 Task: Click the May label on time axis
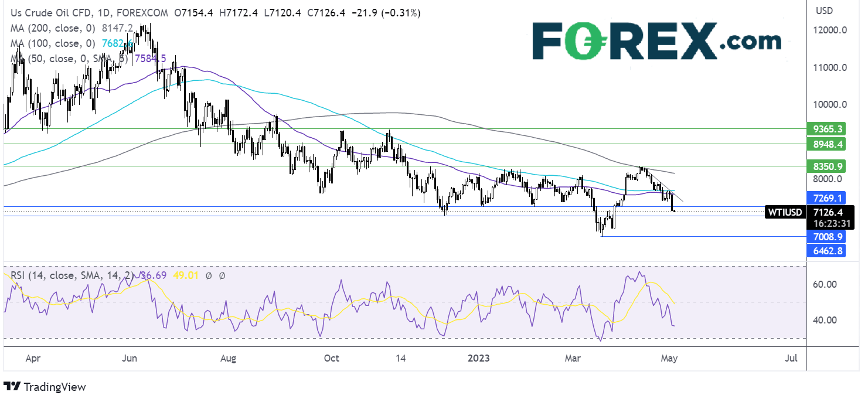click(670, 357)
